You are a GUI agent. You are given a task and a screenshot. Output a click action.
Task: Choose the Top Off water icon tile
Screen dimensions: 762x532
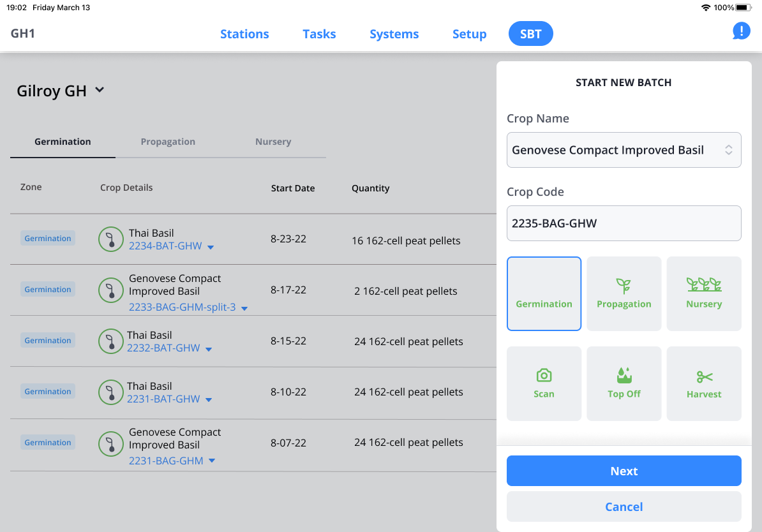coord(624,383)
